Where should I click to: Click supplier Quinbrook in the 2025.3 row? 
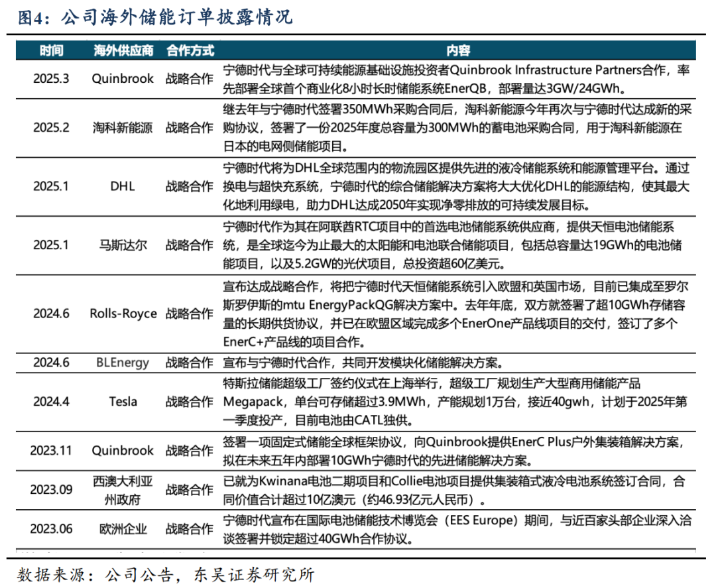[123, 78]
